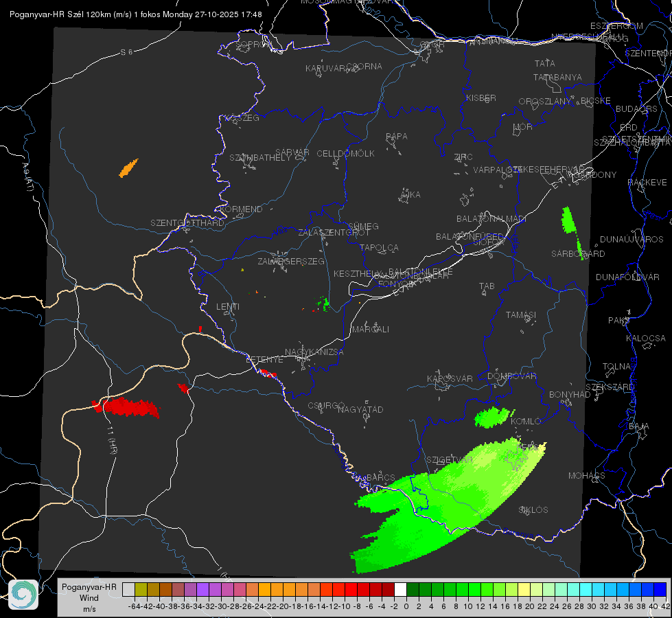Viewport: 672px width, 618px height.
Task: Click the TATA city label
Action: click(545, 63)
